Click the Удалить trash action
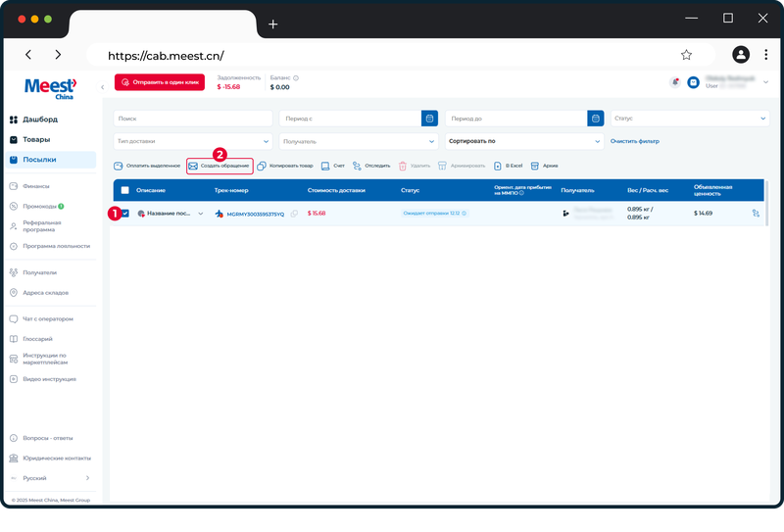Image resolution: width=784 pixels, height=532 pixels. point(414,166)
